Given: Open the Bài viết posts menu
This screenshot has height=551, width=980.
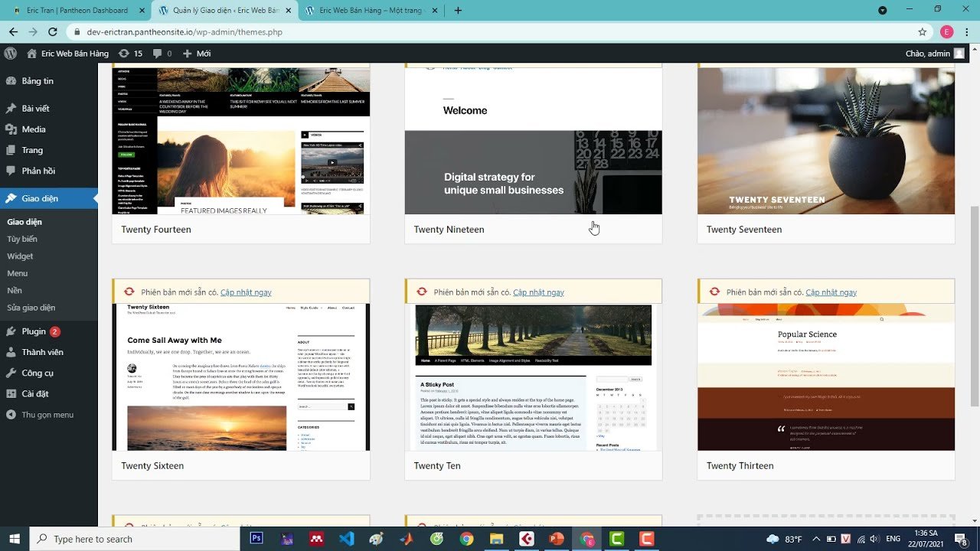Looking at the screenshot, I should coord(49,109).
